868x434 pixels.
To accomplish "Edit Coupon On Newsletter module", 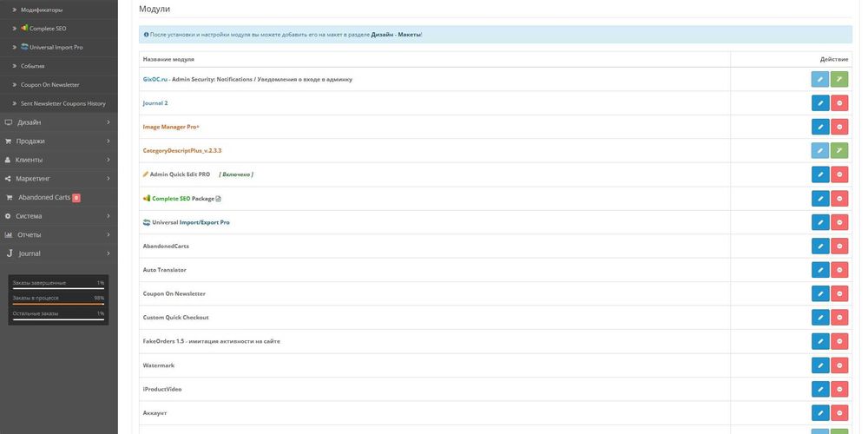I will 820,293.
